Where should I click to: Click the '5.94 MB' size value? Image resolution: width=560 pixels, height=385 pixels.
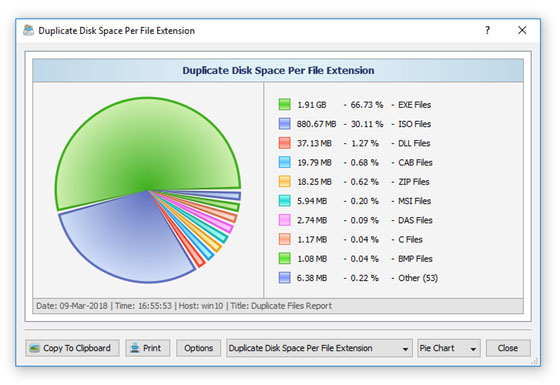pos(312,201)
